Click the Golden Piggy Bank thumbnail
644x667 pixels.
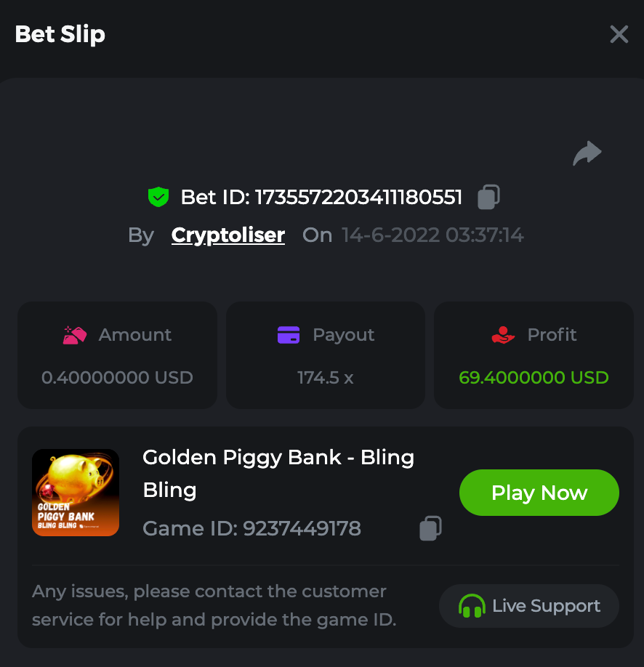click(76, 493)
